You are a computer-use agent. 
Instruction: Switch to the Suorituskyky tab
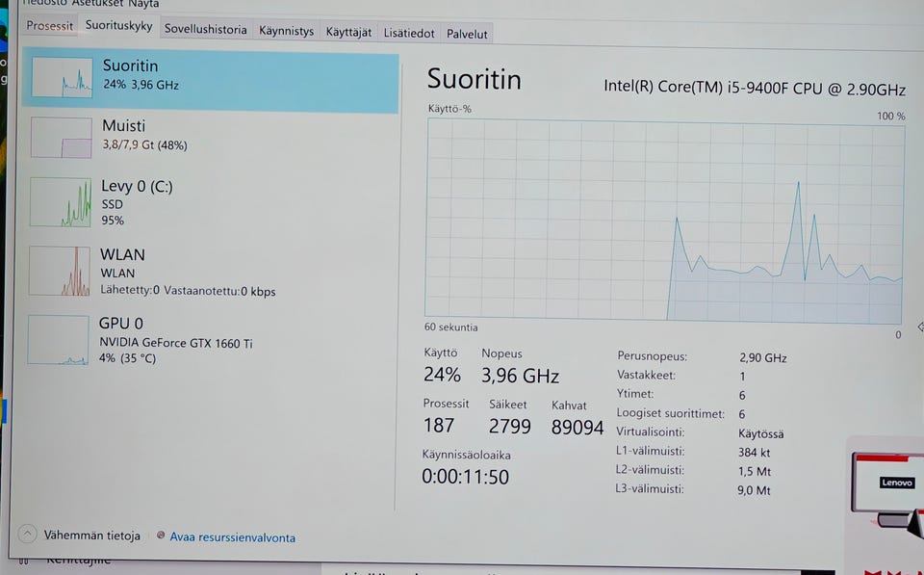[x=118, y=25]
